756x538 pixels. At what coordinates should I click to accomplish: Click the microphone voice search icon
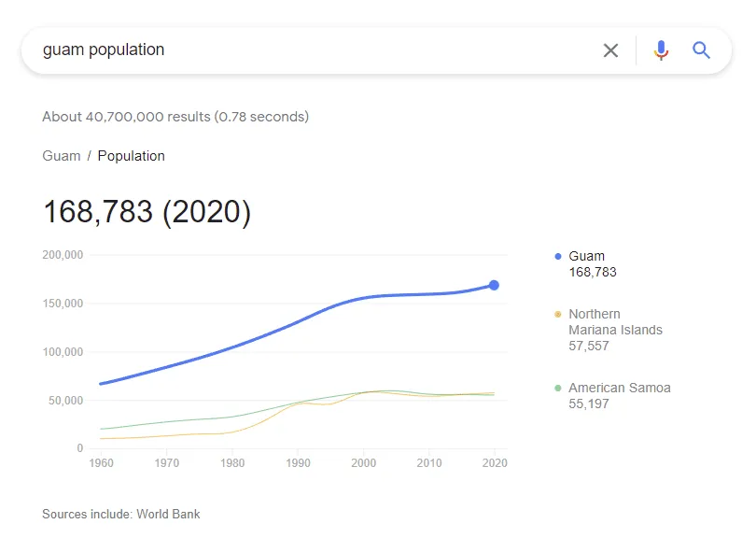[x=662, y=50]
